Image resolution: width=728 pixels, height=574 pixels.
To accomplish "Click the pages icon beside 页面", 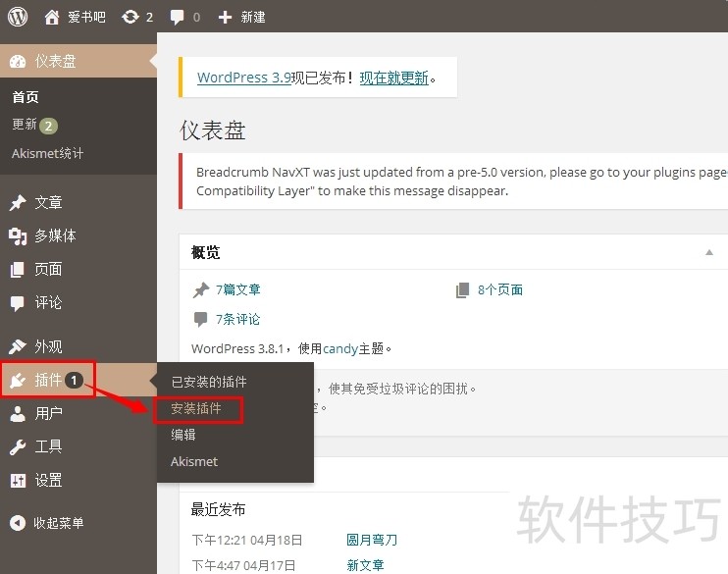I will [x=18, y=270].
